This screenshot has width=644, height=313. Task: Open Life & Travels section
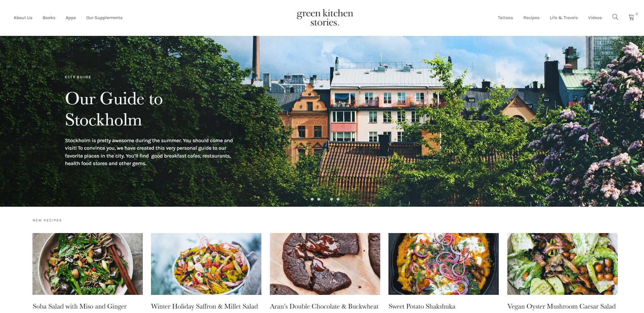click(564, 18)
